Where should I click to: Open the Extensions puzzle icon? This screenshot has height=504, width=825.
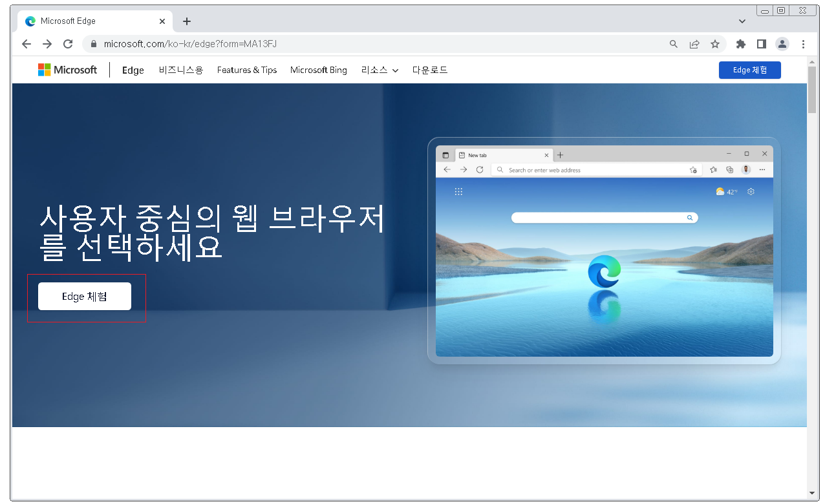click(x=741, y=44)
